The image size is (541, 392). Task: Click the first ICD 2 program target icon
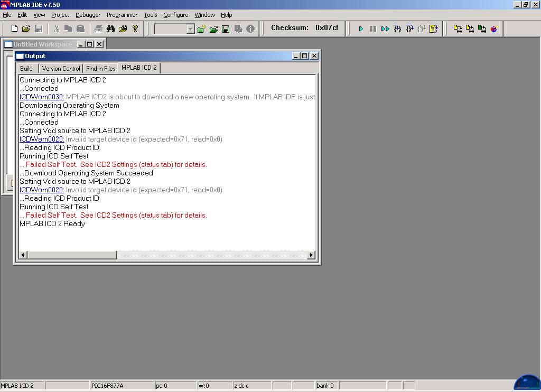pos(458,29)
